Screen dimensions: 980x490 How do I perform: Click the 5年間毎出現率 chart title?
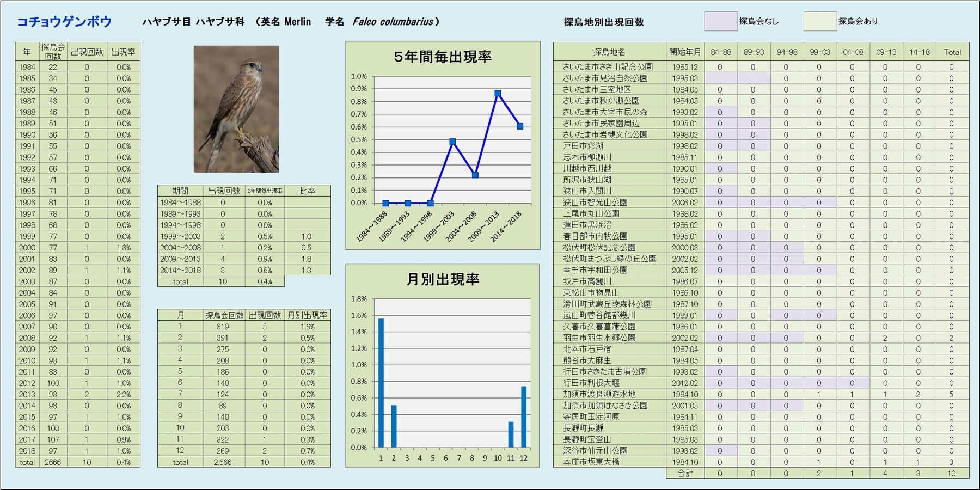(443, 57)
